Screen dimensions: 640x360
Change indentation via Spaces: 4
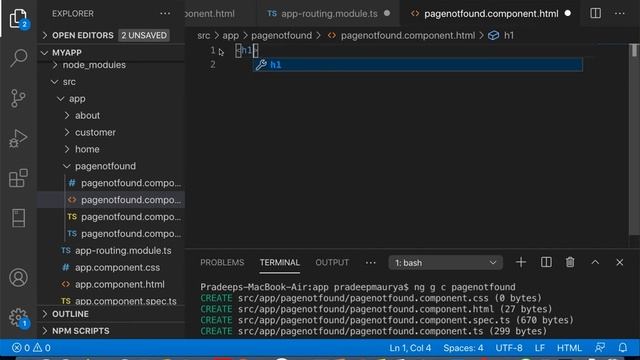[463, 348]
